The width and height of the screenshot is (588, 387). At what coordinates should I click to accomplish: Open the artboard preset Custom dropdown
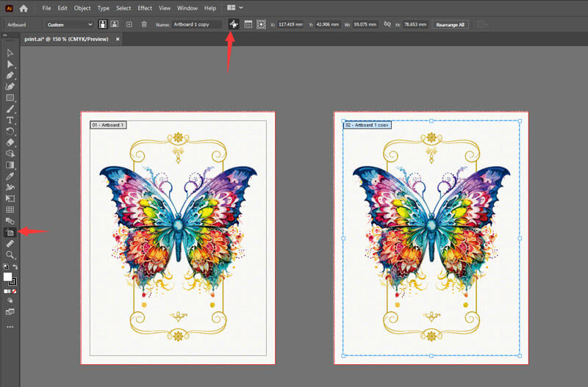70,25
